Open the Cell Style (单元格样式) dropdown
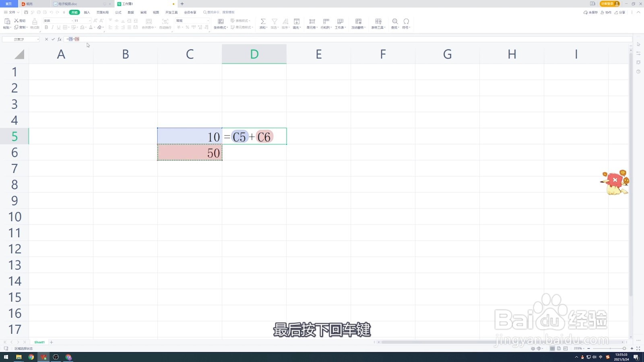 [x=242, y=27]
